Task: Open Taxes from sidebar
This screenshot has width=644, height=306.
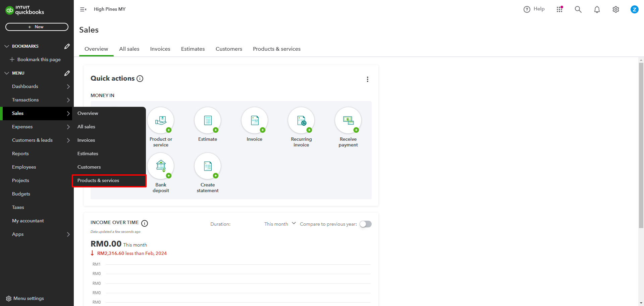Action: [37, 207]
